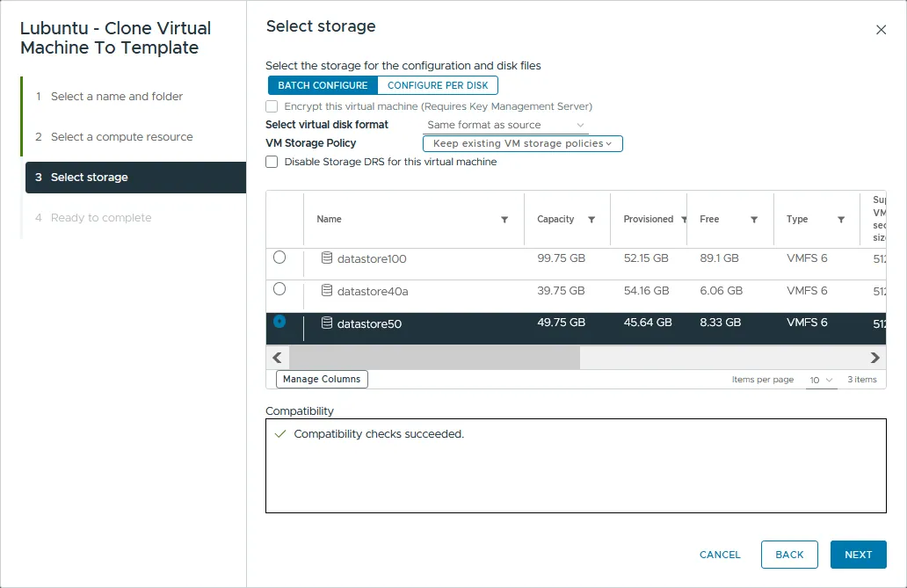Screen dimensions: 907x588
Task: Sort by the Name column header
Action: tap(329, 220)
